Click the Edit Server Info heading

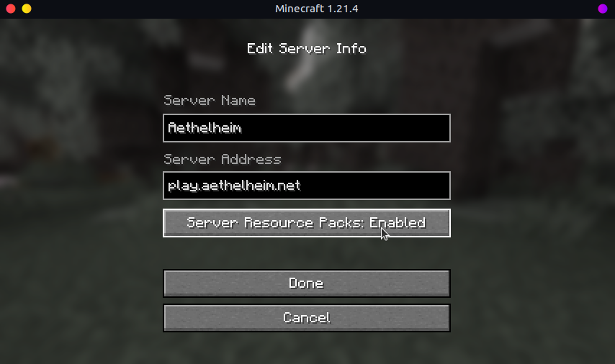pos(307,49)
